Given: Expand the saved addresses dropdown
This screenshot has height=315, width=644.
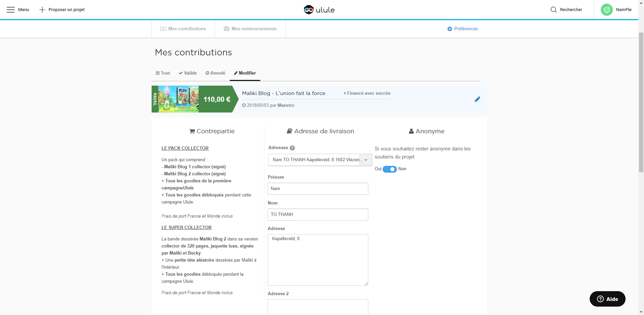Looking at the screenshot, I should (x=366, y=160).
